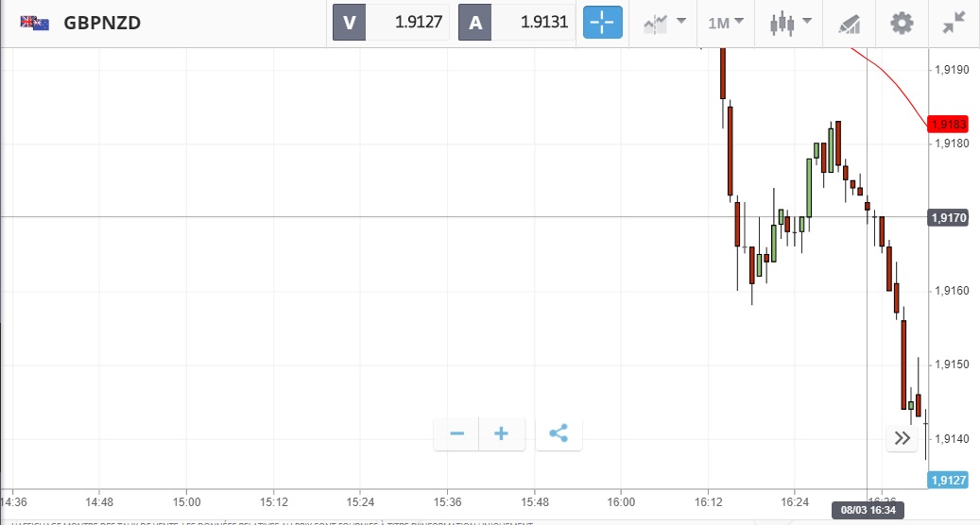The width and height of the screenshot is (980, 525).
Task: Jump to latest candle with double-arrow button
Action: coord(902,438)
